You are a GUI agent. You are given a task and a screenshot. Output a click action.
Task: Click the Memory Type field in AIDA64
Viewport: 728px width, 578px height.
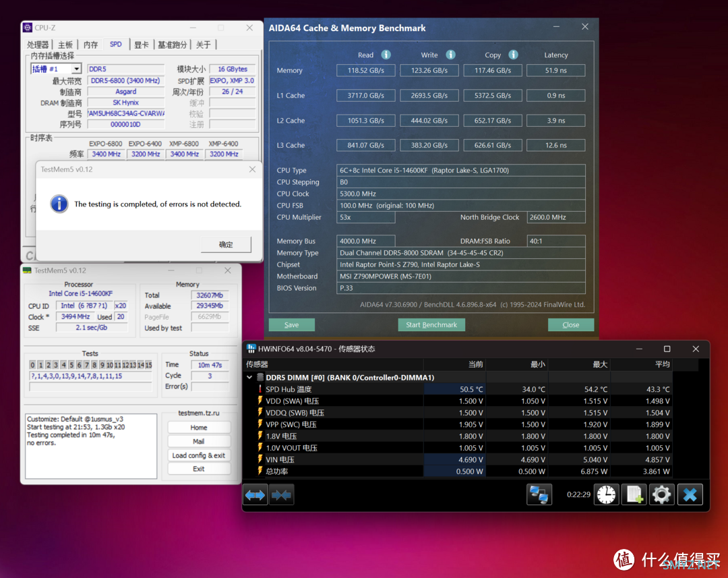[x=460, y=253]
